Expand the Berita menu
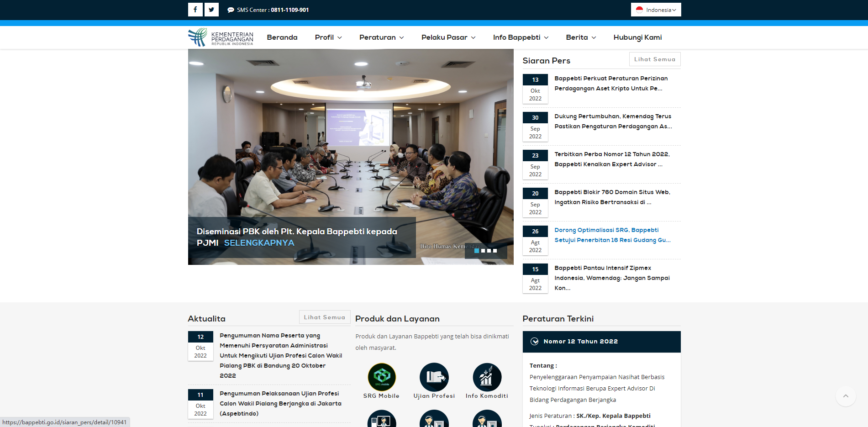The height and width of the screenshot is (427, 868). (x=581, y=37)
